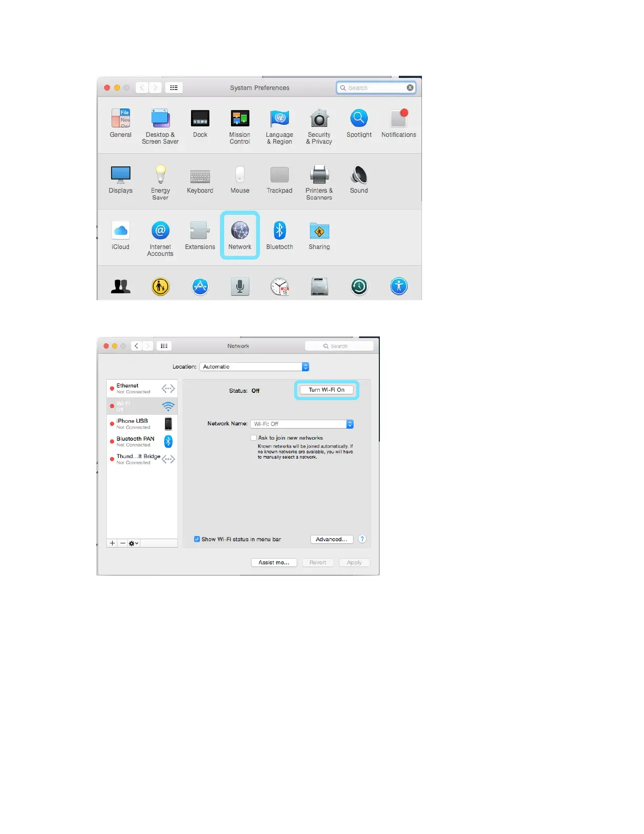Uncheck Show Wi-Fi status in menu bar
Image resolution: width=644 pixels, height=834 pixels.
[x=197, y=539]
